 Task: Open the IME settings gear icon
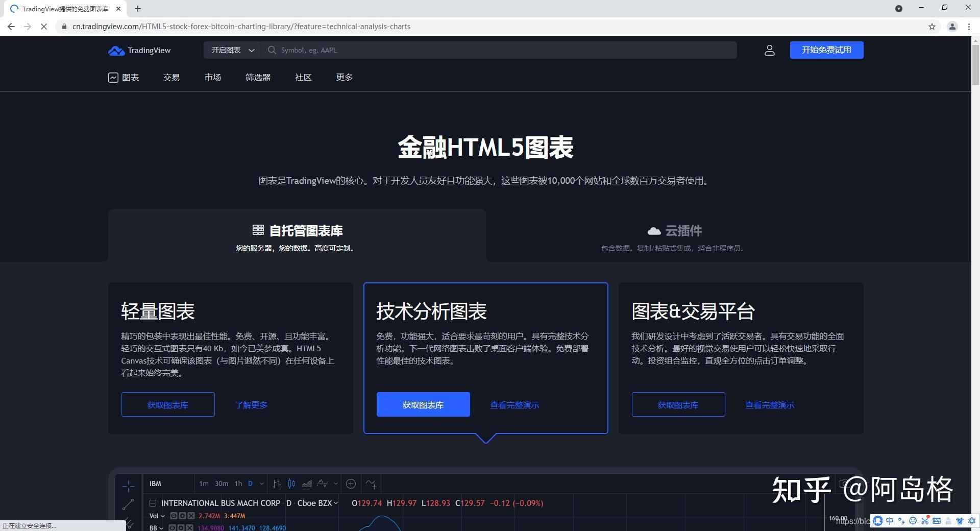point(972,521)
